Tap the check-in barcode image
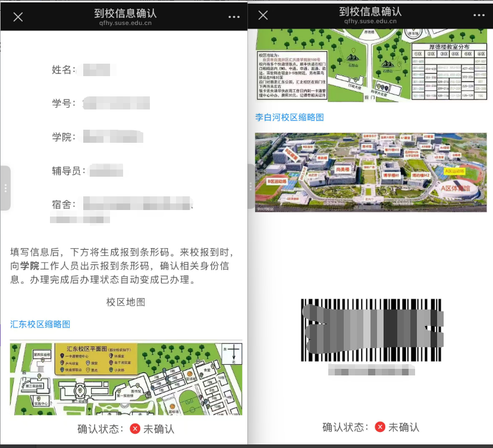This screenshot has height=448, width=493. pos(371,330)
